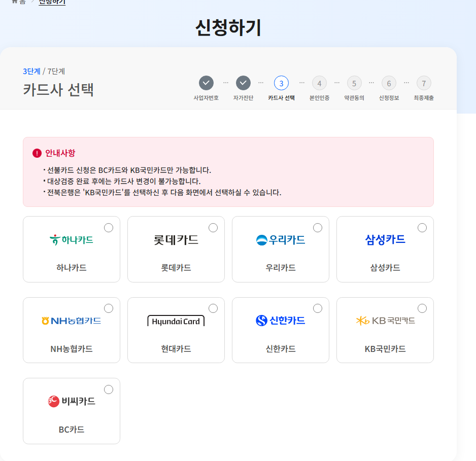This screenshot has height=461, width=476.
Task: Click the NH농협카드 text label under logo
Action: coord(72,349)
